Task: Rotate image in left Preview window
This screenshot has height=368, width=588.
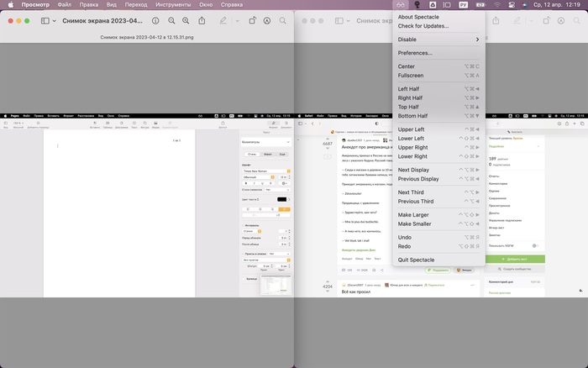Action: 252,21
